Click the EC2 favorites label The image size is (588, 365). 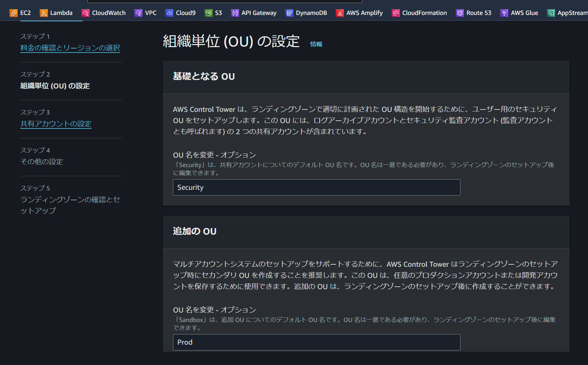pyautogui.click(x=25, y=13)
